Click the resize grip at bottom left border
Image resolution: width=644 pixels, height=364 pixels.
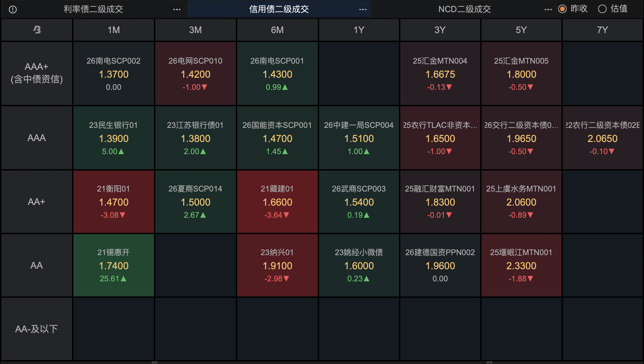[x=155, y=362]
